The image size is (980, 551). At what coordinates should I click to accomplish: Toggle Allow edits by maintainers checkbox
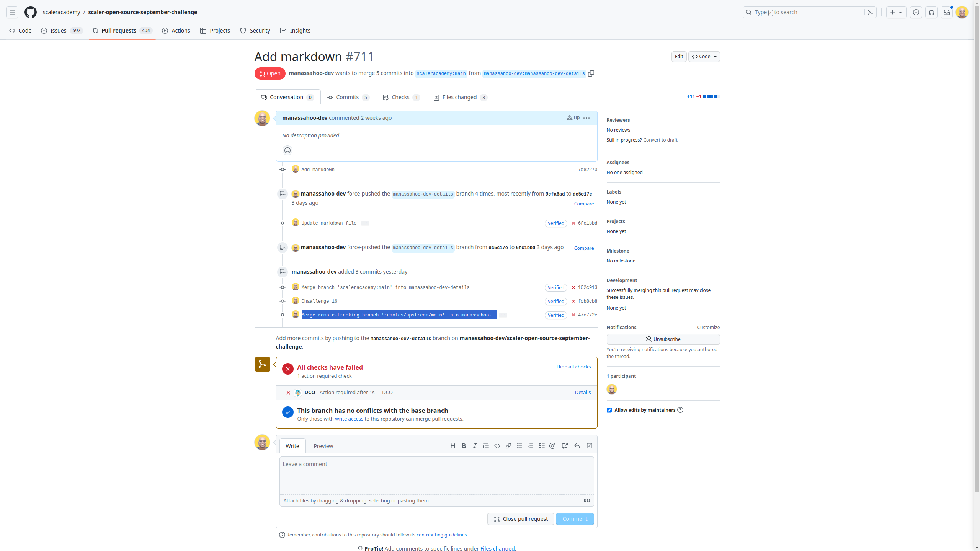609,410
